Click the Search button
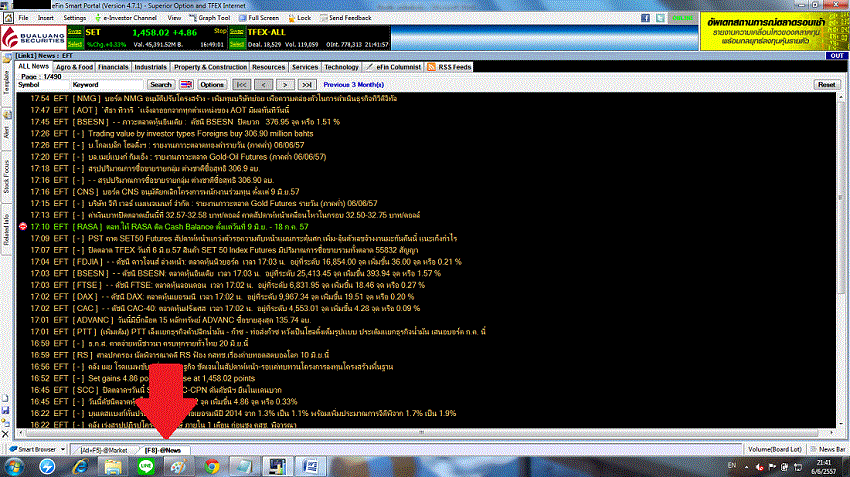850x477 pixels. (160, 85)
